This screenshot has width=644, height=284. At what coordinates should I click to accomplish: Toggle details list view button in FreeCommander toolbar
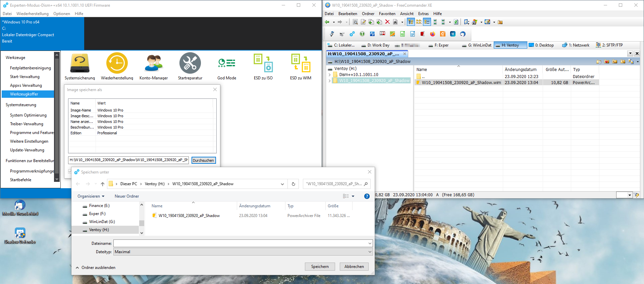427,22
